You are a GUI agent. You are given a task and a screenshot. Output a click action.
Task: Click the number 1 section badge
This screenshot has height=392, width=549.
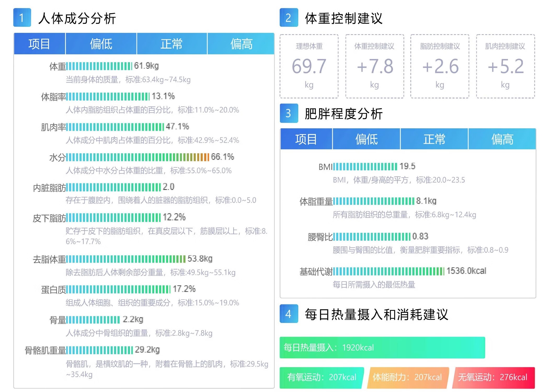click(x=22, y=18)
